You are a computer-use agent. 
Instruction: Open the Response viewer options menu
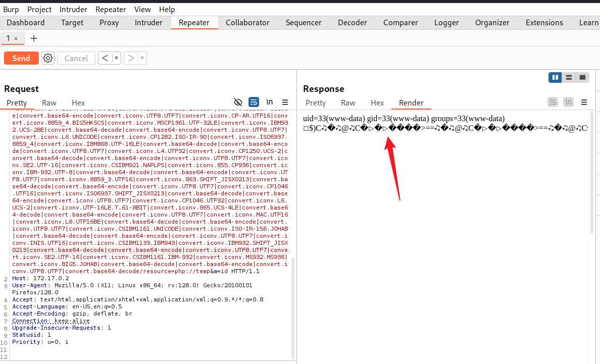click(x=584, y=102)
